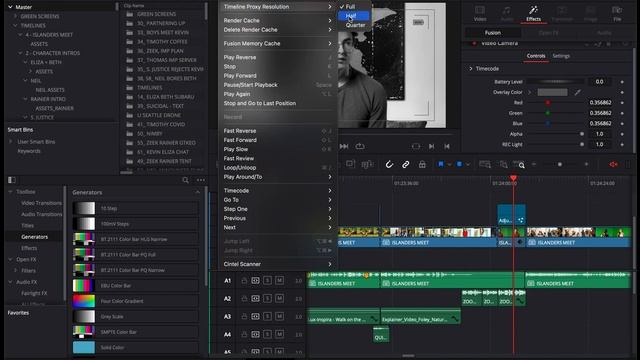Screen dimensions: 640x360
Task: Click the timeline zoom slider handle
Action: (560, 164)
